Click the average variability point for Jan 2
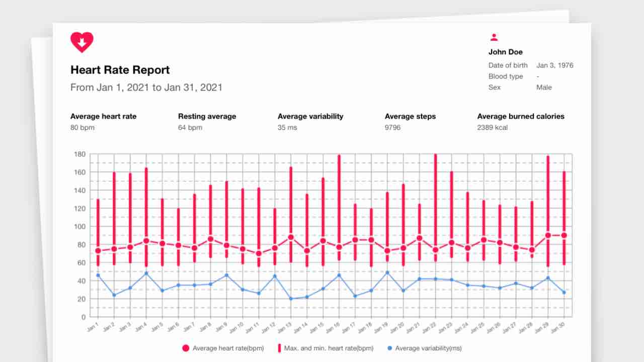This screenshot has width=644, height=362. (114, 295)
